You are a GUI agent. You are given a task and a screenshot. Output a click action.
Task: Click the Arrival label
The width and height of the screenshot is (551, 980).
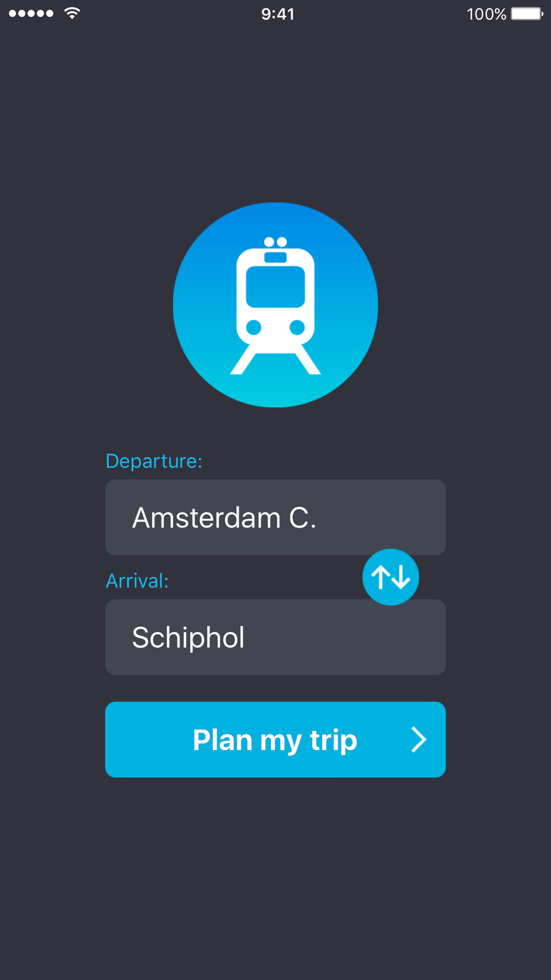click(x=137, y=580)
